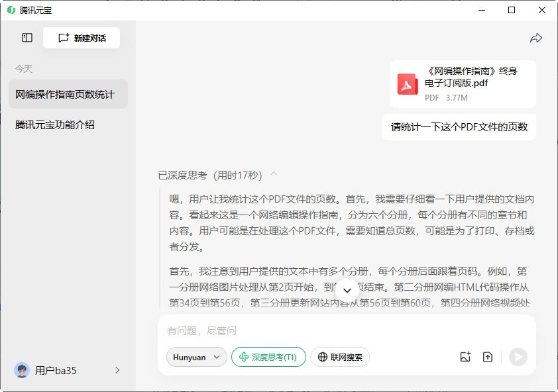Start a new chat via 新建对话
This screenshot has height=392, width=558.
point(81,38)
